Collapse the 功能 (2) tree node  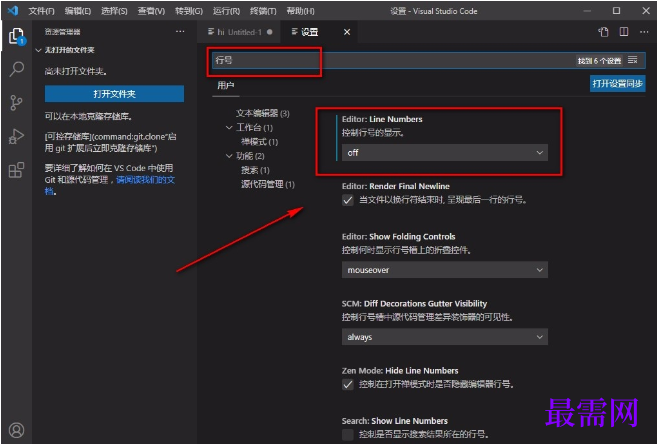[229, 156]
